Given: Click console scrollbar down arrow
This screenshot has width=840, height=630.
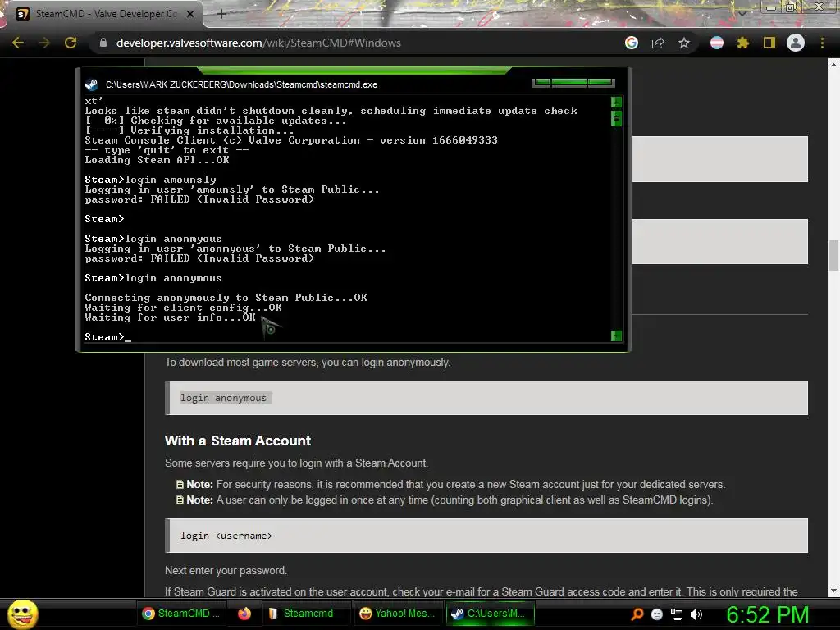Looking at the screenshot, I should (616, 336).
